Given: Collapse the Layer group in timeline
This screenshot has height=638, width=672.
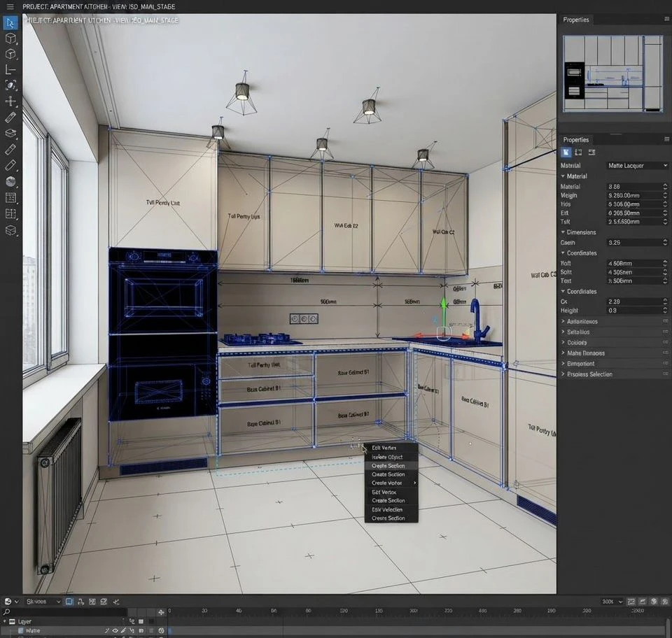Looking at the screenshot, I should click(x=5, y=621).
